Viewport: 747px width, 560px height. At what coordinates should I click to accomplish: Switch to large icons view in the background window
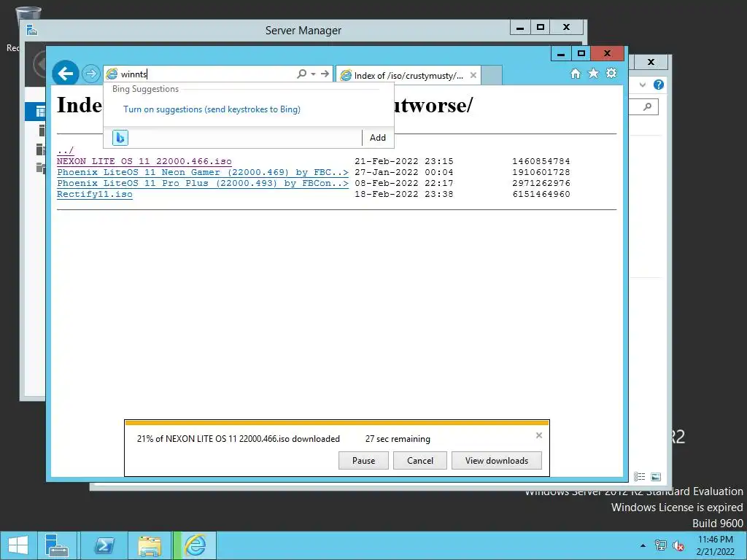(x=656, y=477)
